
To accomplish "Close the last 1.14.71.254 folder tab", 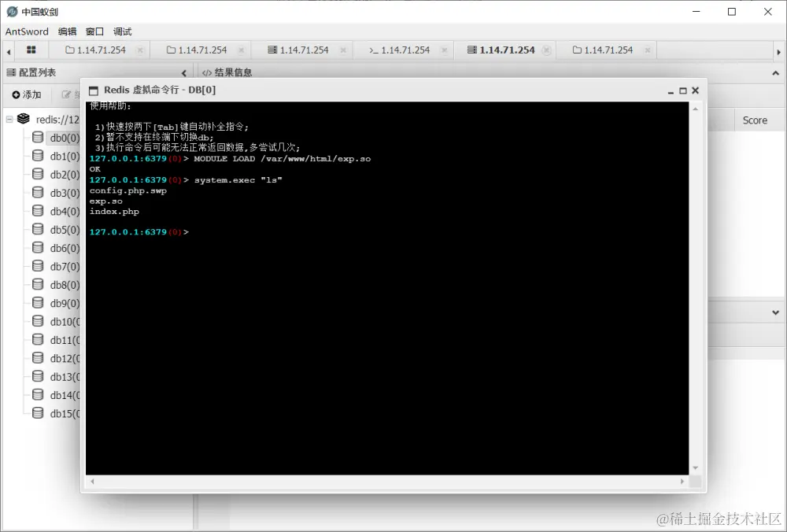I will 648,50.
